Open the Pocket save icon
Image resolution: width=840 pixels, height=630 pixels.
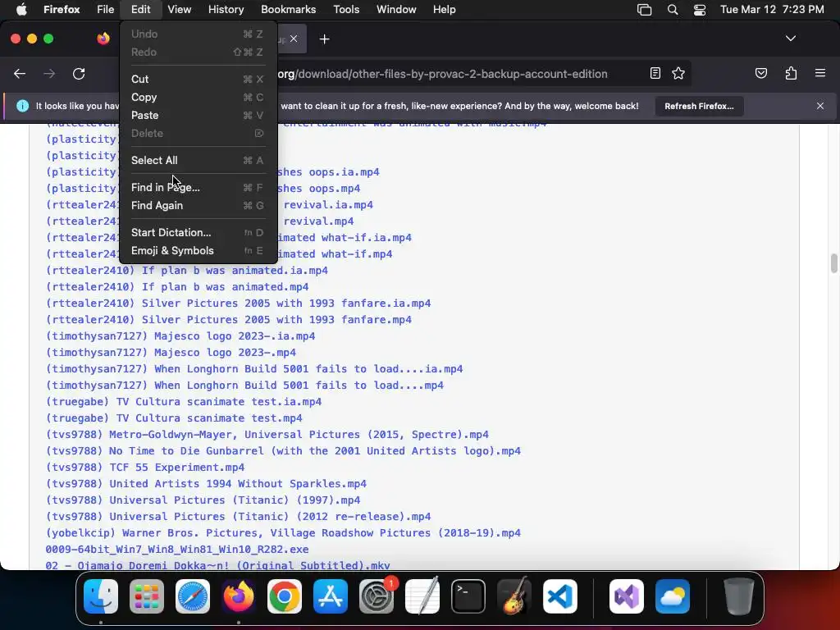pyautogui.click(x=760, y=73)
